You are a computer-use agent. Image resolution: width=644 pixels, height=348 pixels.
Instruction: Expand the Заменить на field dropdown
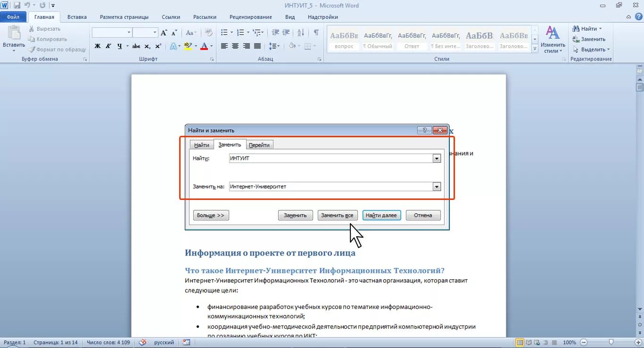pos(437,187)
